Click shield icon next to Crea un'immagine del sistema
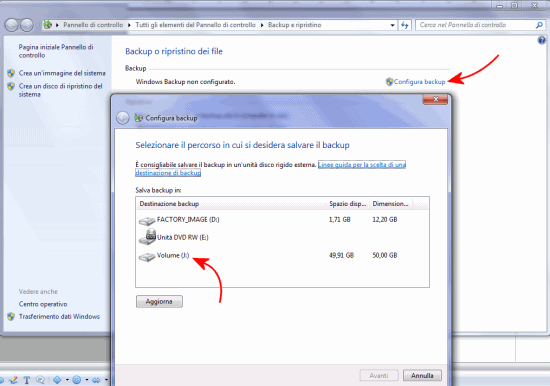 [x=11, y=73]
